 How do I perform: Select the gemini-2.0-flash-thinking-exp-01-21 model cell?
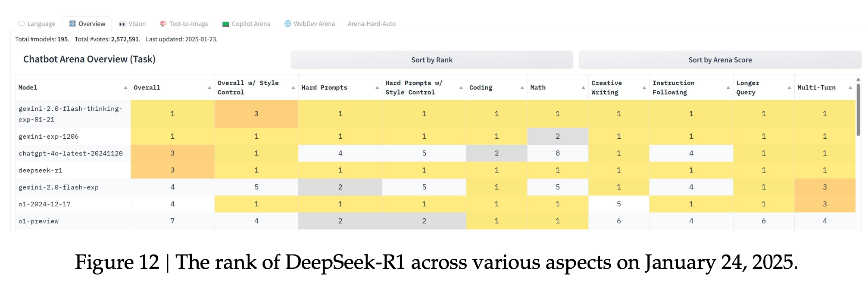click(x=73, y=114)
